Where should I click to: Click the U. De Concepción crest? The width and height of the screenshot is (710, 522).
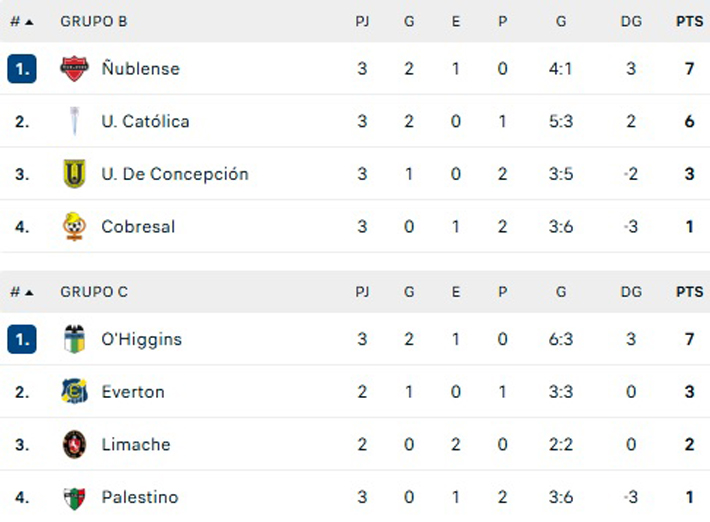(74, 174)
